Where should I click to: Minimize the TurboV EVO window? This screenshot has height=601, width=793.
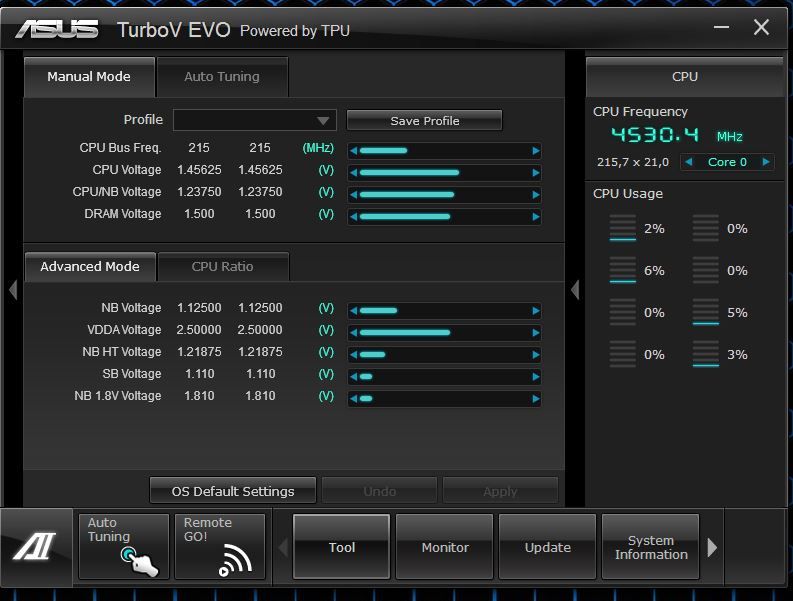(x=721, y=27)
